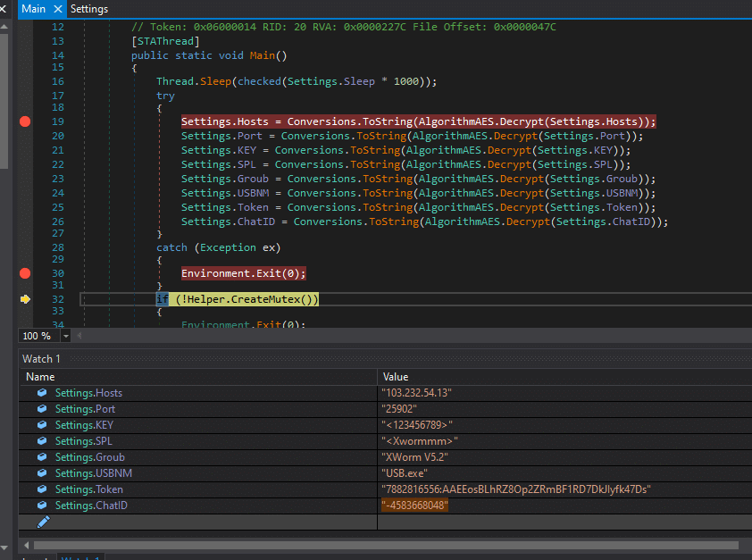752x560 pixels.
Task: Select the Settings.Port watch icon
Action: coord(42,409)
